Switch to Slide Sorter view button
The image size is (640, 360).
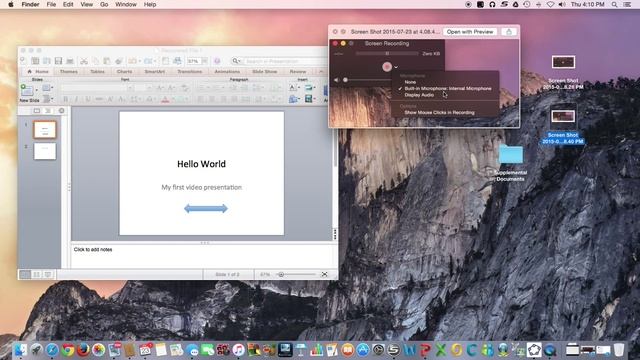36,275
